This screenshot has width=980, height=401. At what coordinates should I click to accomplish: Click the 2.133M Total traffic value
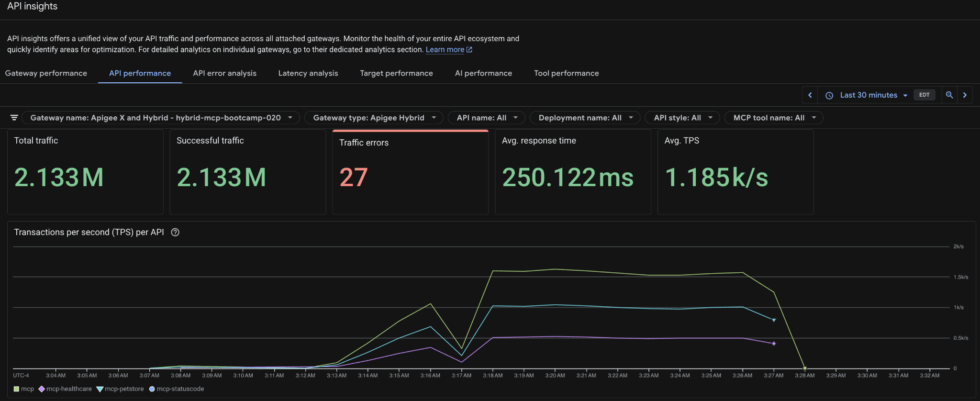click(59, 178)
